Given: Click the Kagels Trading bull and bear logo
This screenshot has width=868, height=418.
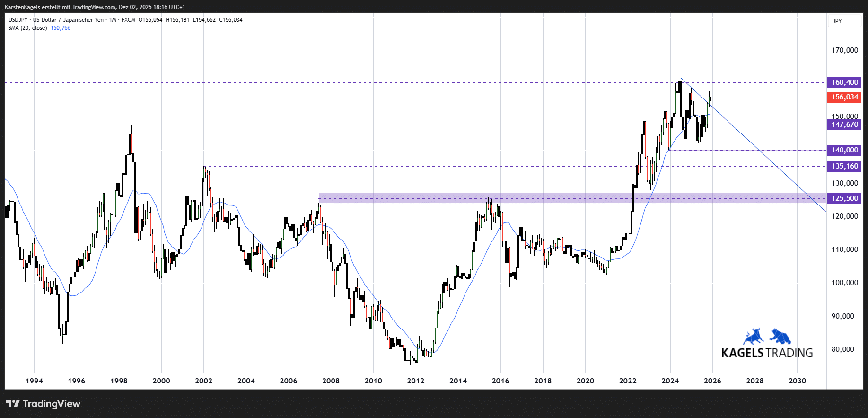Looking at the screenshot, I should tap(767, 344).
